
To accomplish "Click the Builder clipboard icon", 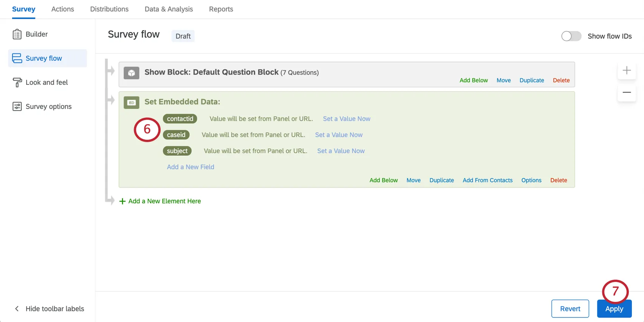I will coord(17,34).
